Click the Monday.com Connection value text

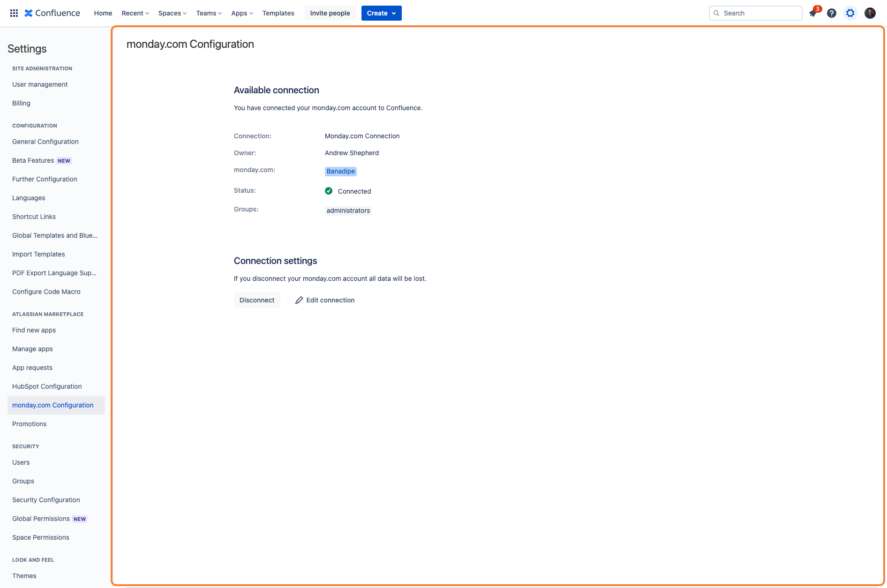pyautogui.click(x=362, y=136)
